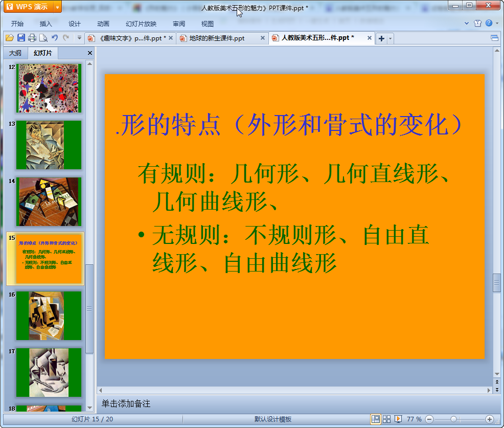Start slideshow from status bar icon
Viewport: 504px width, 428px height.
coord(398,419)
